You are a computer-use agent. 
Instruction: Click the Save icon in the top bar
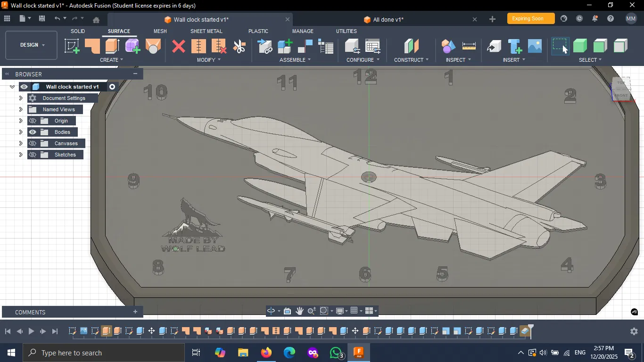click(42, 19)
